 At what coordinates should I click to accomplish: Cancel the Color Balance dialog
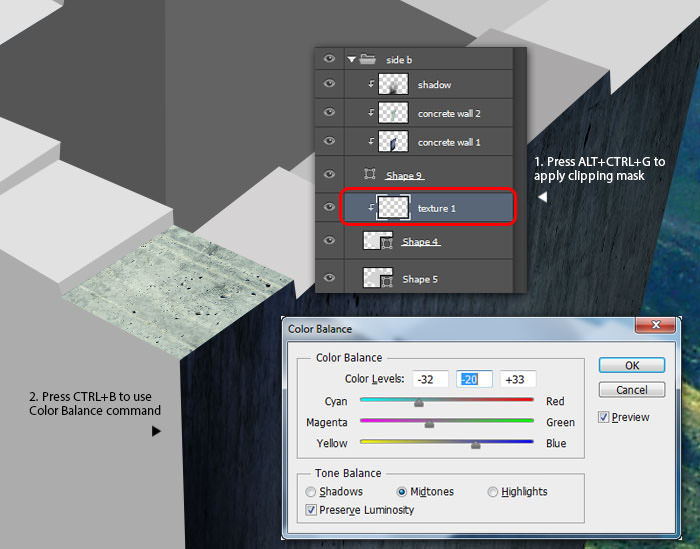(632, 390)
